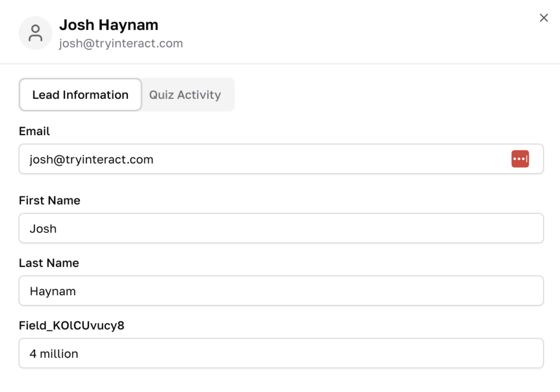Click the divider line below the header
Image resolution: width=560 pixels, height=392 pixels.
280,64
